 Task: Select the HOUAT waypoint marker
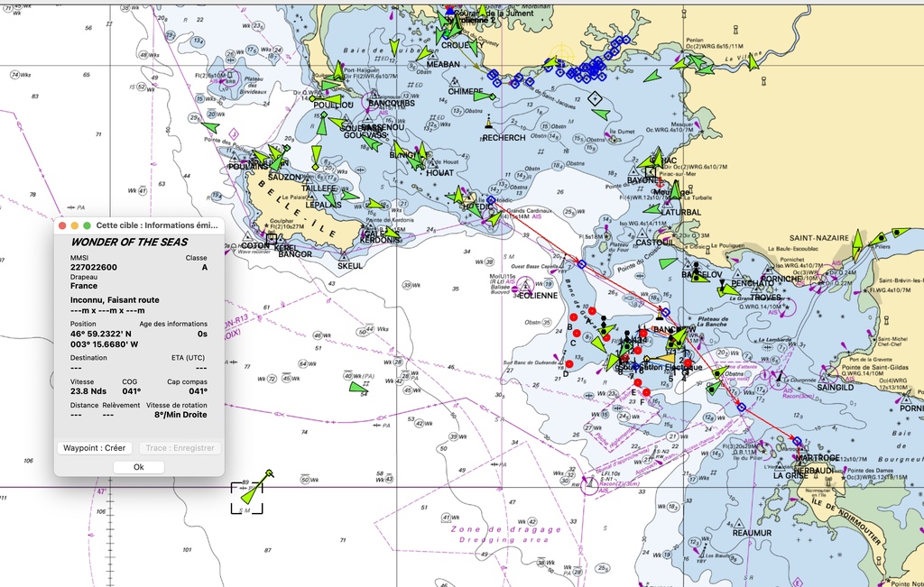click(432, 164)
